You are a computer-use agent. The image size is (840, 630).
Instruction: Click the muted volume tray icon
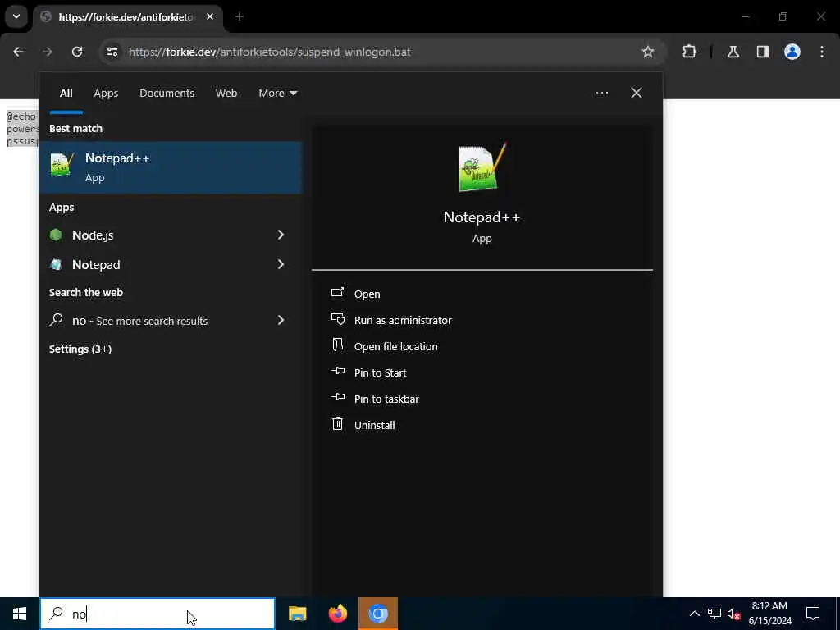(x=733, y=614)
